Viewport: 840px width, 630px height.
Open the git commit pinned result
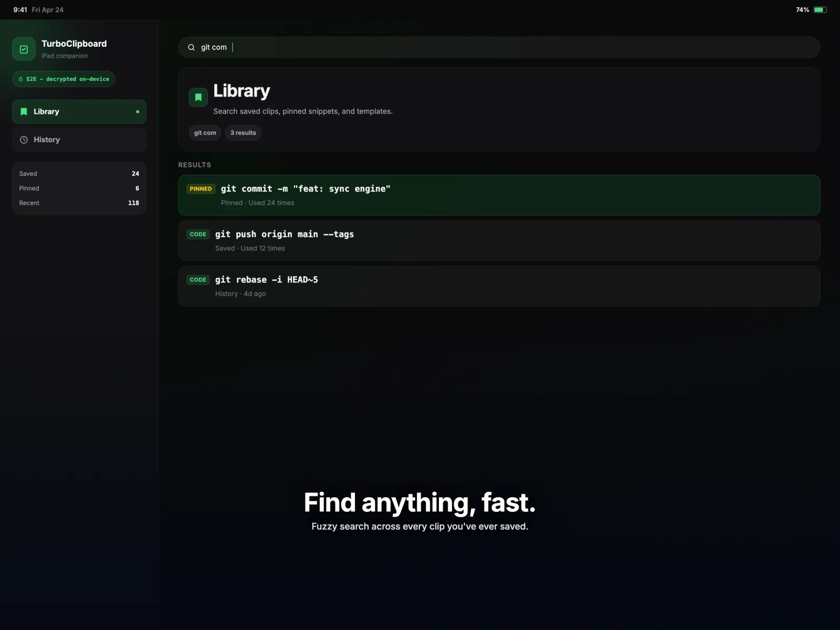[x=499, y=195]
